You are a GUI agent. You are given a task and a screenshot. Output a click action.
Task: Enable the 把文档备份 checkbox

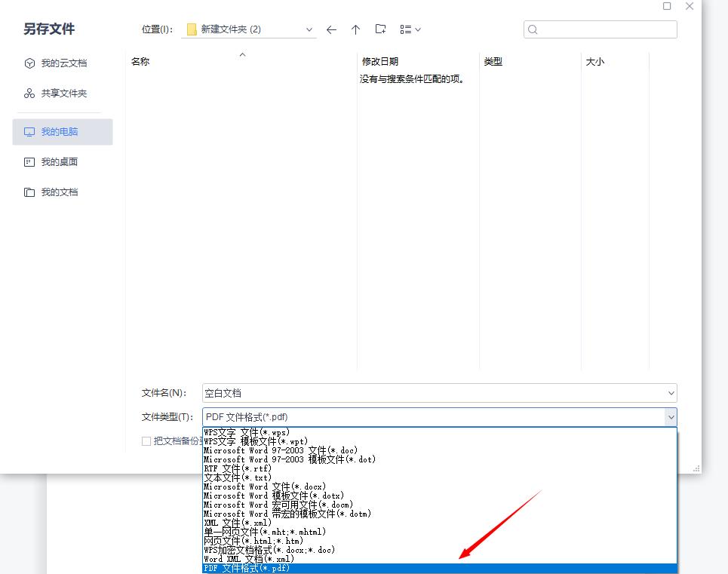146,441
